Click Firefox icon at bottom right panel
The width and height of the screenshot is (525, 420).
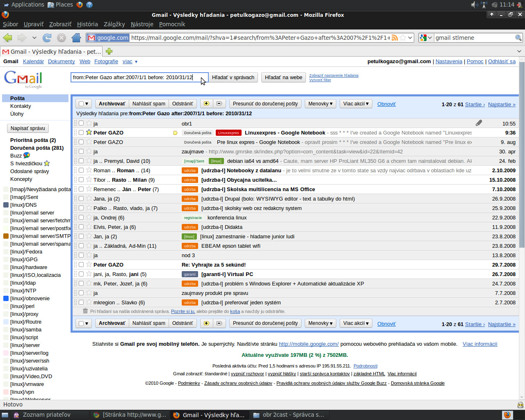coord(507,415)
